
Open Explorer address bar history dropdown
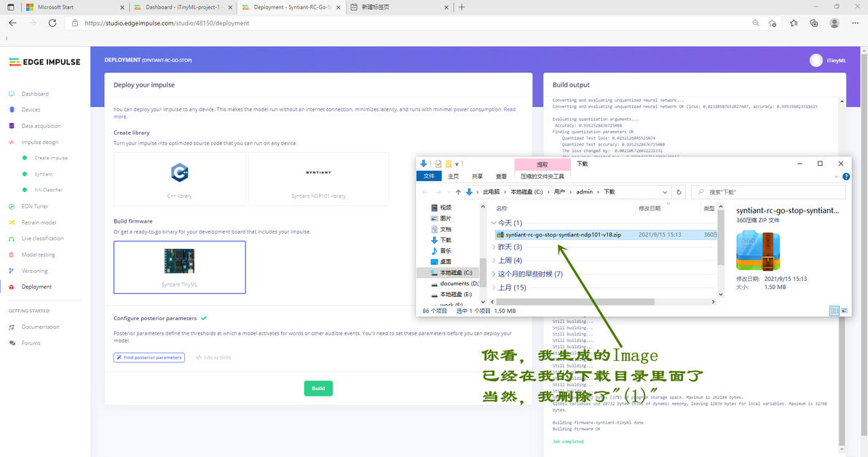pyautogui.click(x=665, y=192)
